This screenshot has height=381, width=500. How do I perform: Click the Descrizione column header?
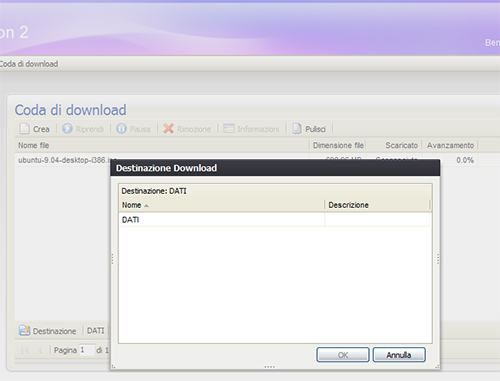click(x=377, y=205)
